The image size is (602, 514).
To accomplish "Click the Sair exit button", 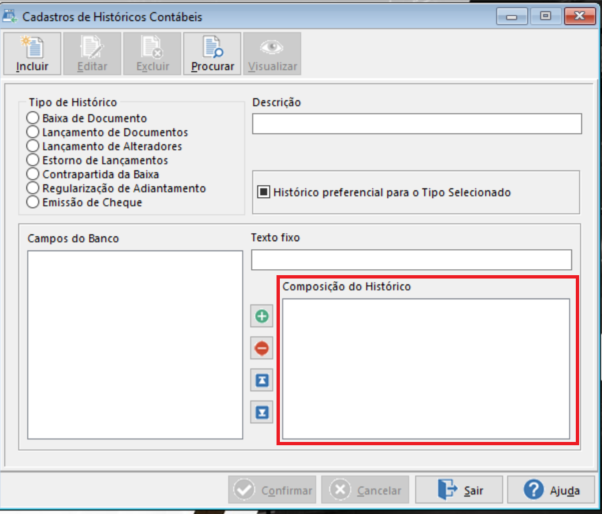I will [x=459, y=490].
